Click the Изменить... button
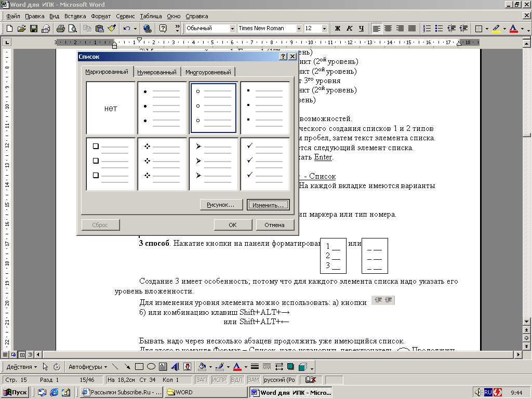Screen dimensions: 532x399 [x=268, y=205]
